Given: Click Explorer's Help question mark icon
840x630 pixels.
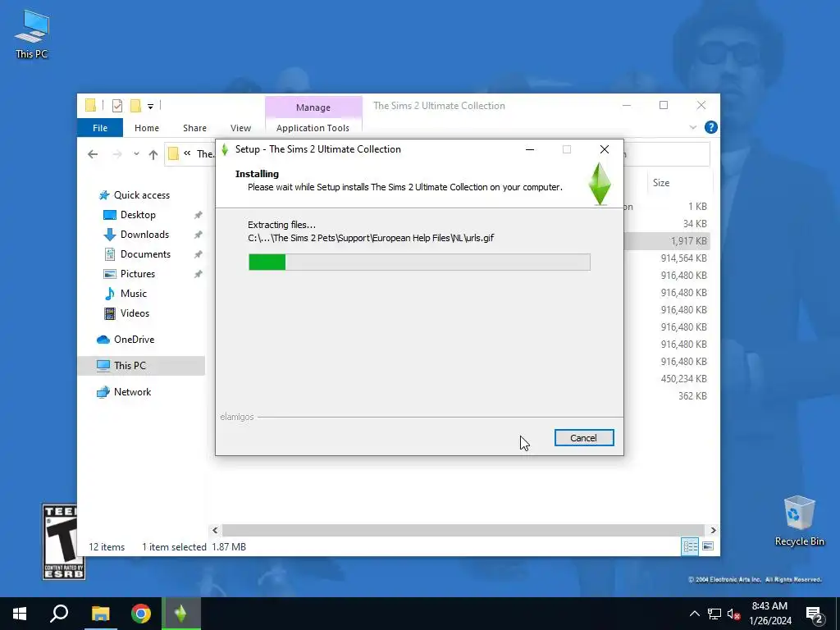Looking at the screenshot, I should click(x=711, y=127).
